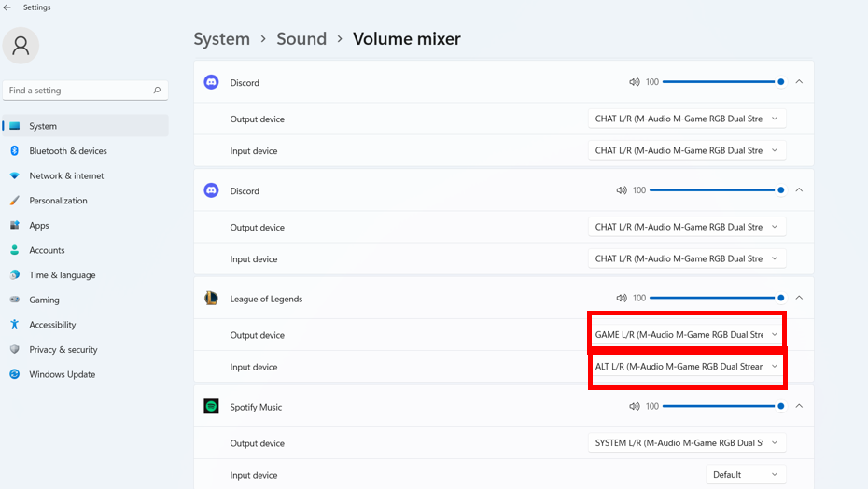
Task: Open Windows Update settings
Action: [x=85, y=374]
